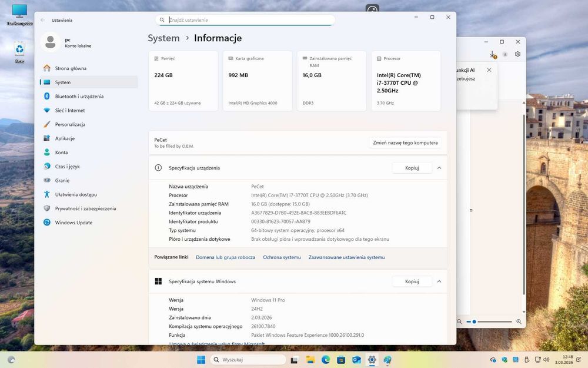Open the Karta graficzna 992 MB card
588x368 pixels.
pyautogui.click(x=258, y=81)
